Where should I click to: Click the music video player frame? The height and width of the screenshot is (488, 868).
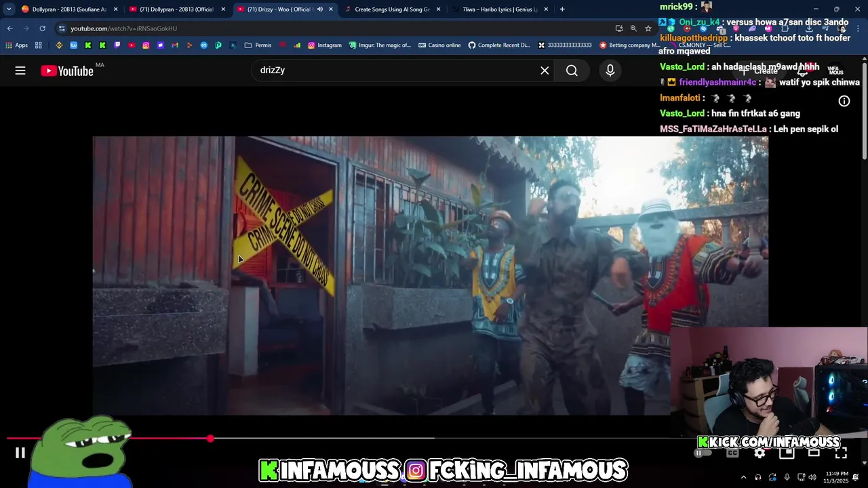coord(431,275)
